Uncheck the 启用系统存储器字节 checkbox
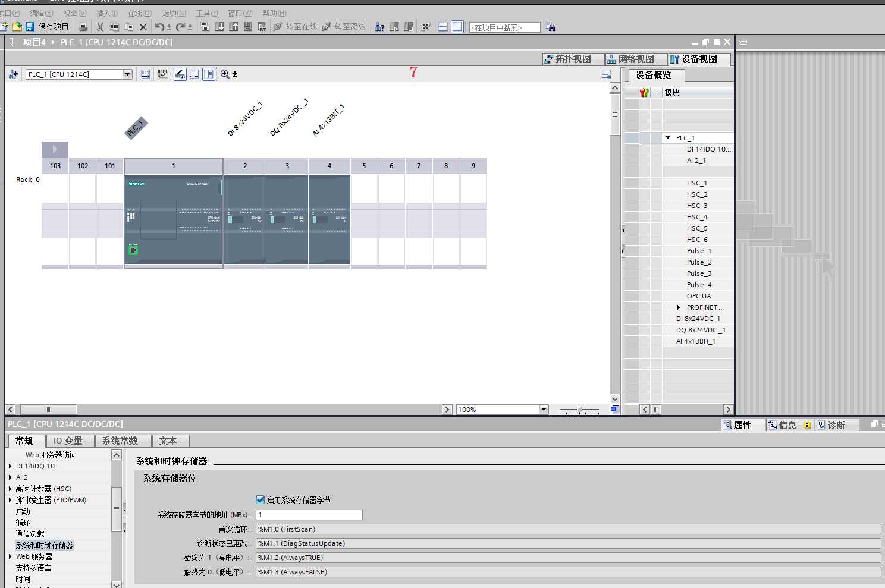 [x=260, y=500]
